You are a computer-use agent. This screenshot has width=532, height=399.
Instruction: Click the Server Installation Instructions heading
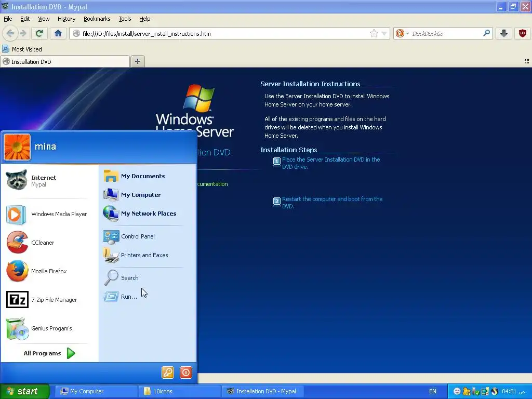coord(310,84)
